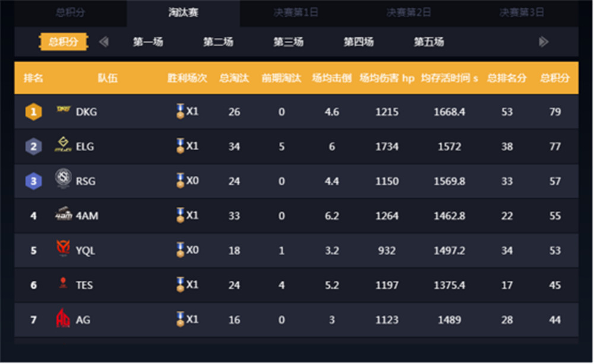Click the ELG team logo
This screenshot has width=594, height=364.
coord(63,145)
